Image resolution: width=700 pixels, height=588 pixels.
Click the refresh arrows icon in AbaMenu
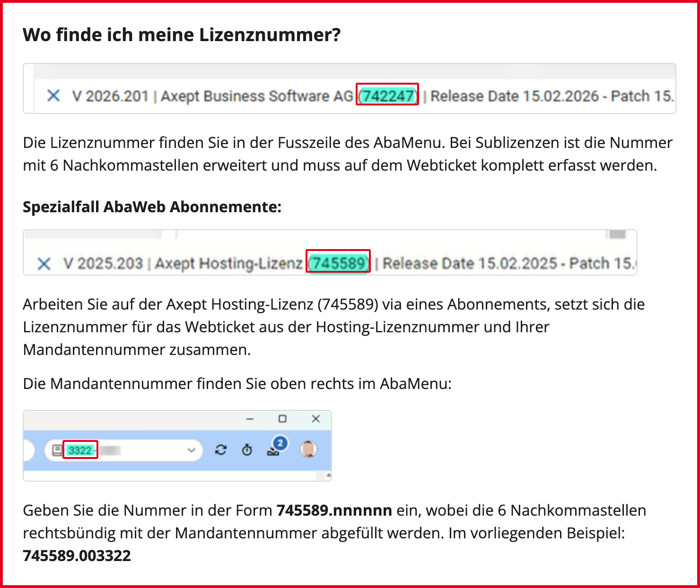220,450
